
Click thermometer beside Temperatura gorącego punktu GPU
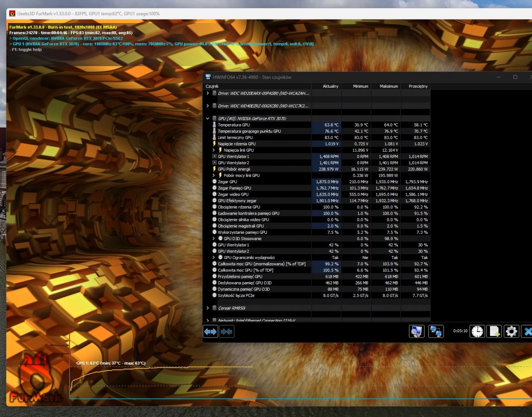215,131
